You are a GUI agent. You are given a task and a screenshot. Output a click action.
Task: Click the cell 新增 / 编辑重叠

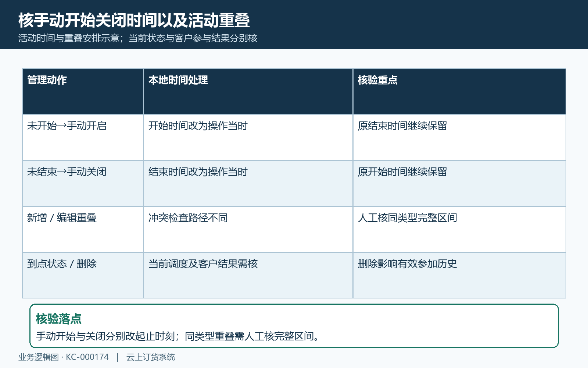click(x=83, y=229)
